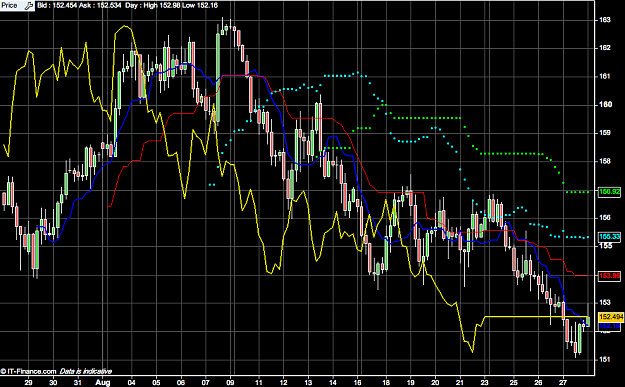
Task: Click the 163 price axis label
Action: tap(604, 20)
